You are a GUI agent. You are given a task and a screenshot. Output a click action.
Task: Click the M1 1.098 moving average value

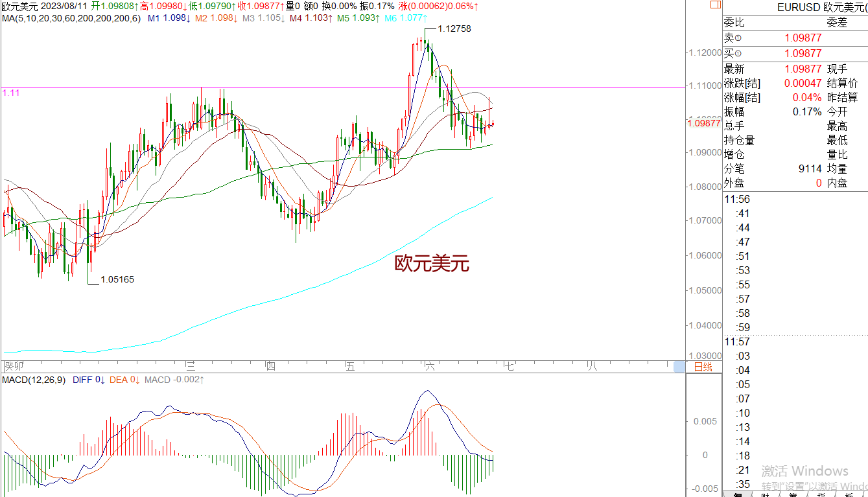(x=169, y=18)
